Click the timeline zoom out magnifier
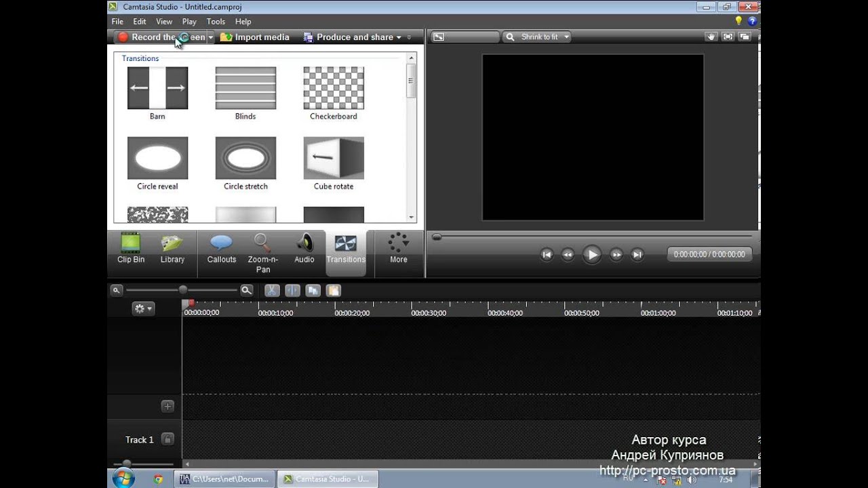This screenshot has width=868, height=488. (116, 290)
